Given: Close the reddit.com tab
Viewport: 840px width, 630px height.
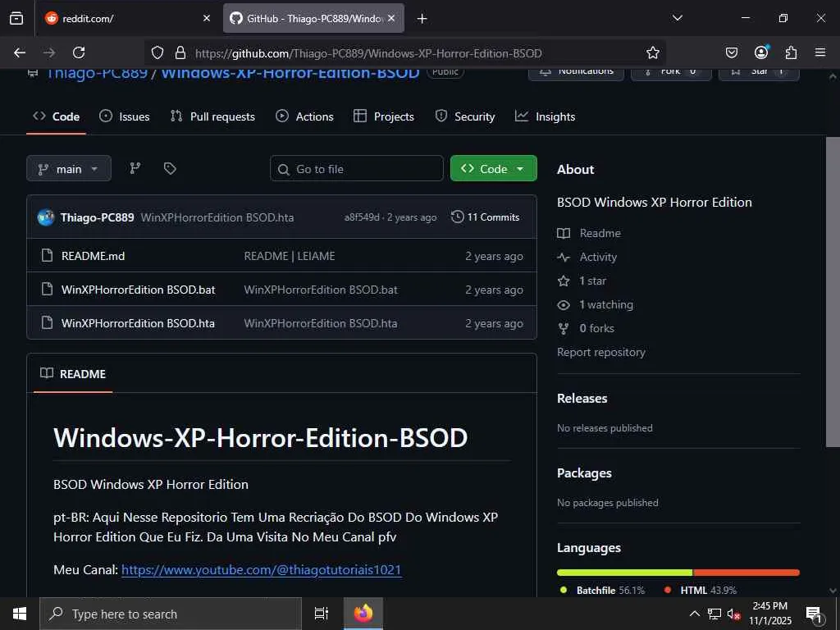Looking at the screenshot, I should point(207,18).
